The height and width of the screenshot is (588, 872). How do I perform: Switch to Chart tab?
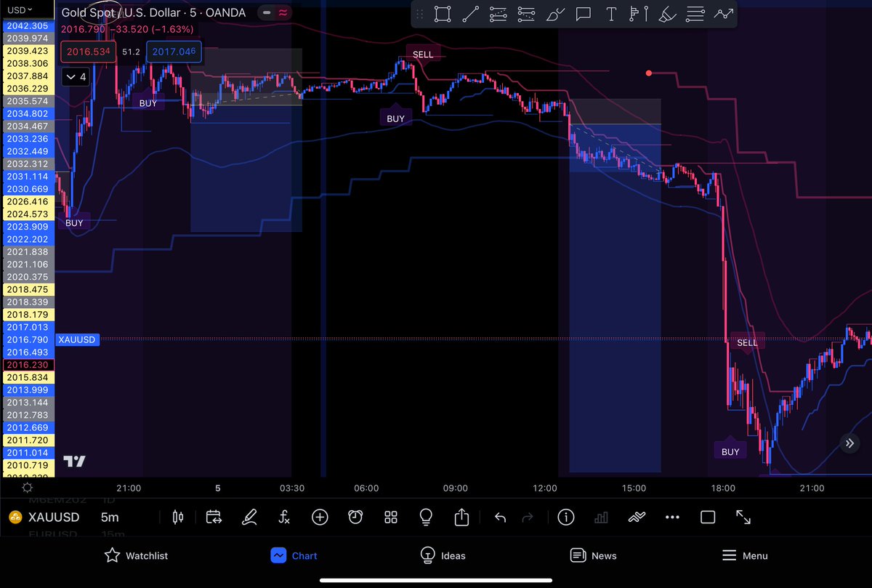click(294, 555)
